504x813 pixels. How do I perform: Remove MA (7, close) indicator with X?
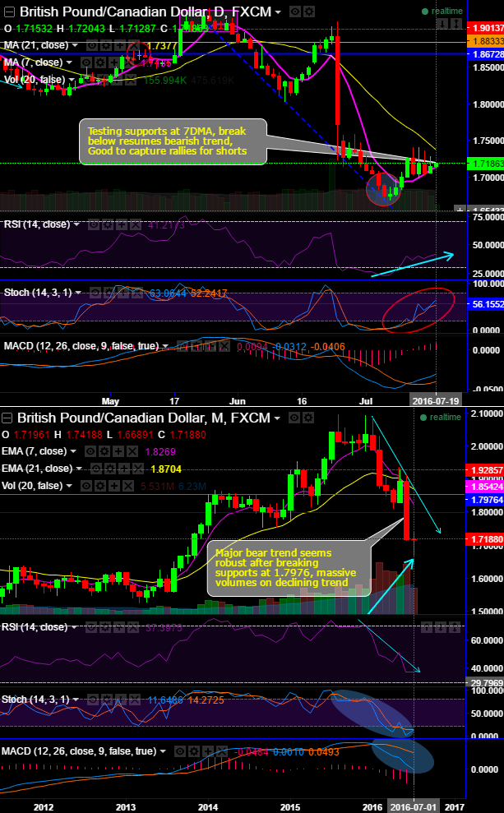[x=127, y=62]
